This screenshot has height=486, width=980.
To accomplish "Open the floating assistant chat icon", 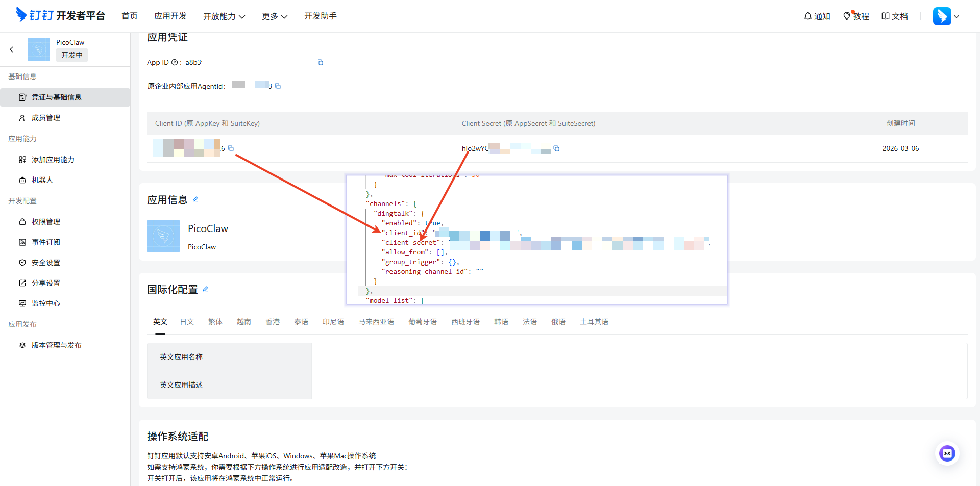I will click(947, 453).
